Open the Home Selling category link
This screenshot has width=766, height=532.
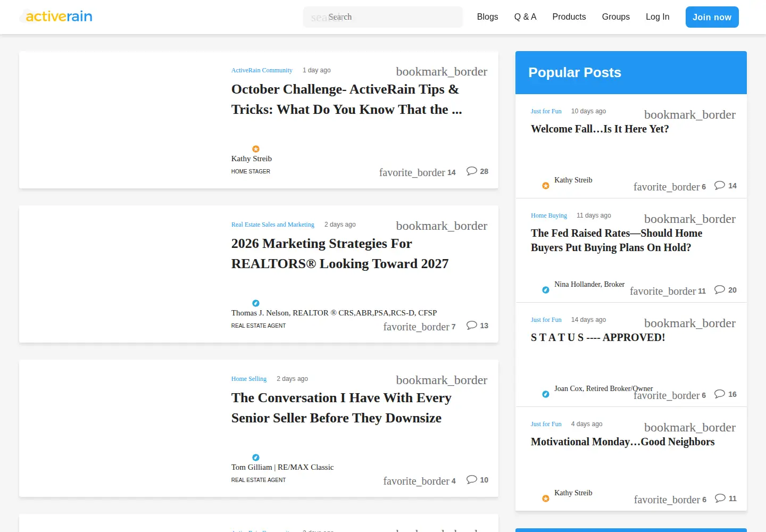coord(249,379)
